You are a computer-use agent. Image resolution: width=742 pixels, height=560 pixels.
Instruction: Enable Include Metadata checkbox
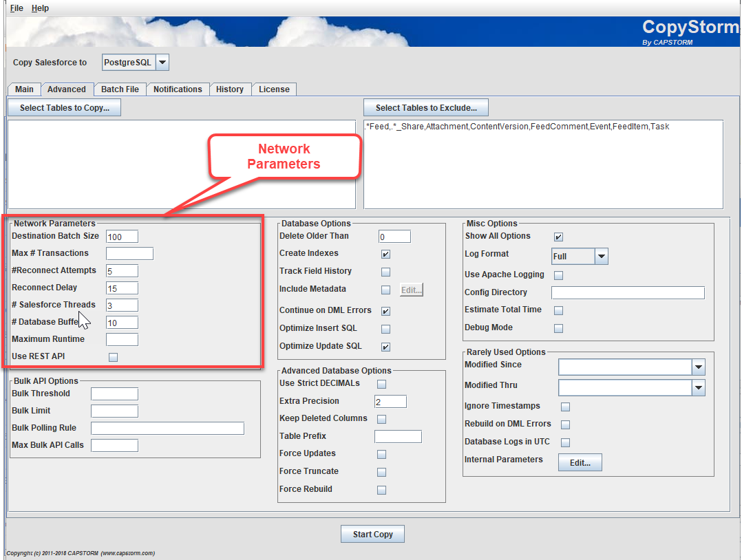pos(385,290)
